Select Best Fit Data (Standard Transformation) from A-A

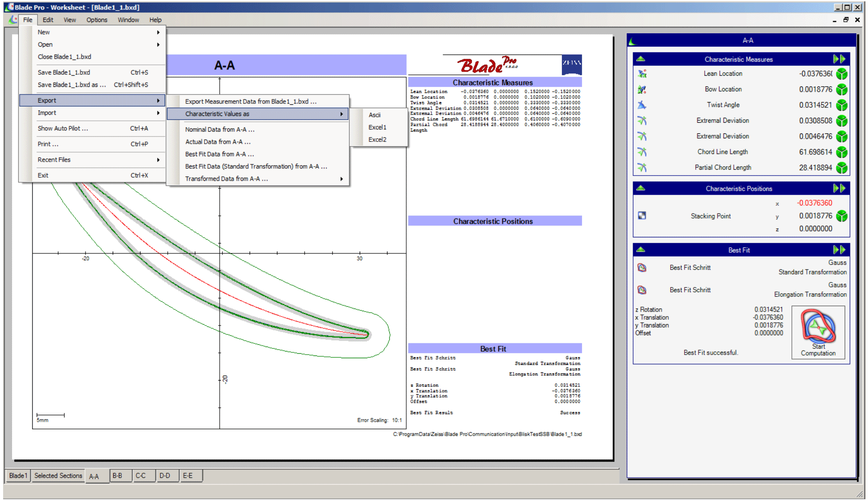[x=258, y=167]
